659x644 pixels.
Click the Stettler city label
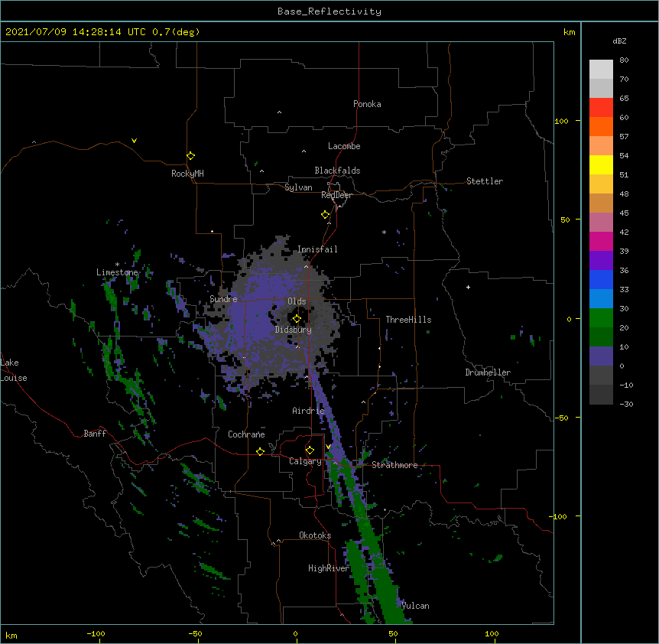pyautogui.click(x=485, y=181)
